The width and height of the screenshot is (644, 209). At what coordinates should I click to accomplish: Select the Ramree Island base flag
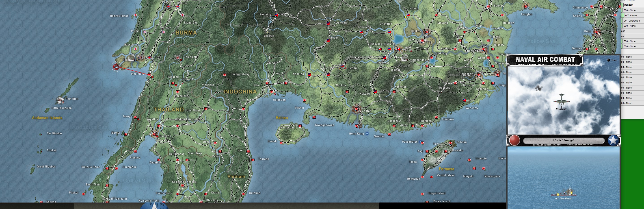[136, 15]
